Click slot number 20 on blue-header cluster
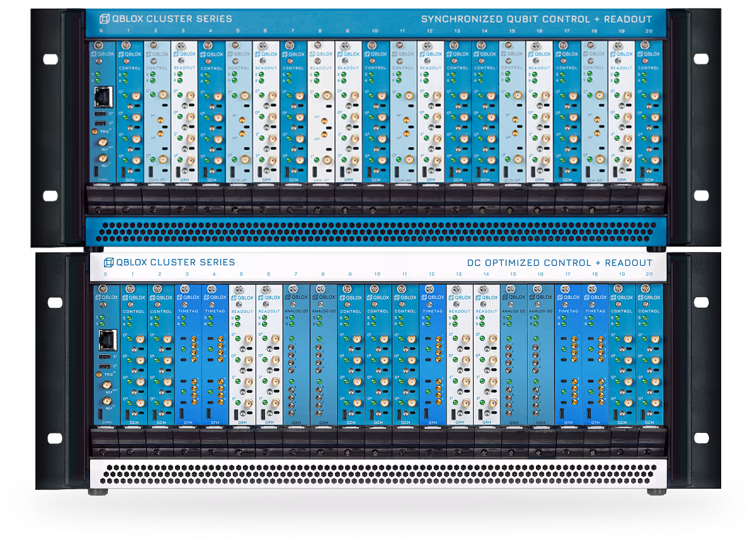 [x=648, y=31]
